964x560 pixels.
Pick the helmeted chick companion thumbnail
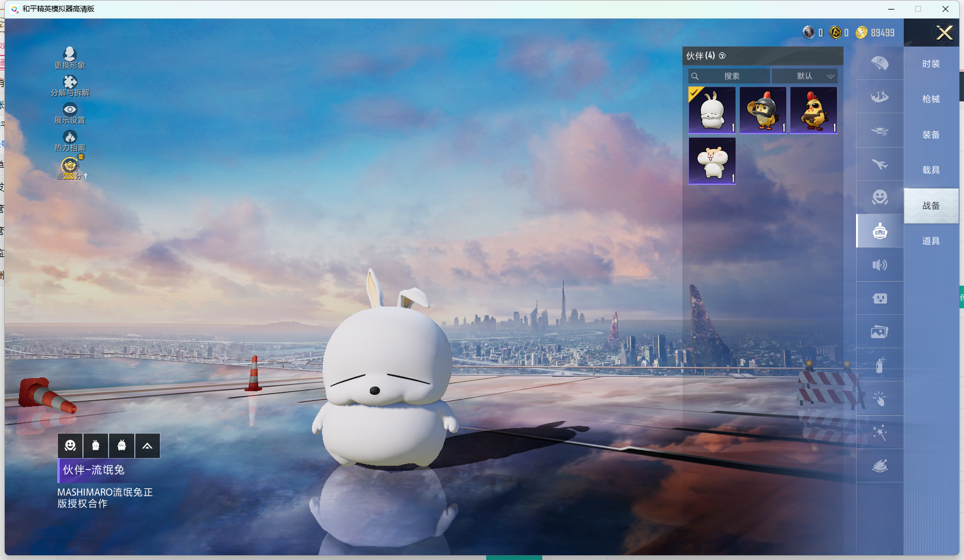click(762, 110)
